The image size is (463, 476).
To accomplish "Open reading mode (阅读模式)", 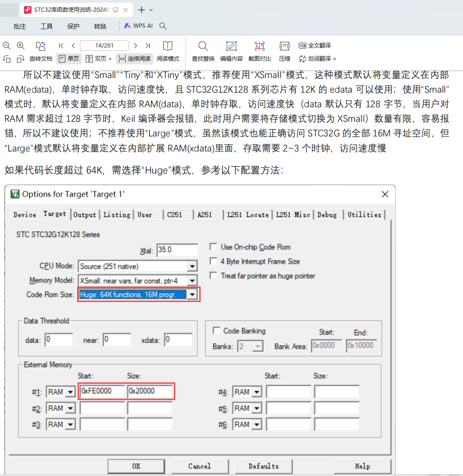I will (x=168, y=51).
